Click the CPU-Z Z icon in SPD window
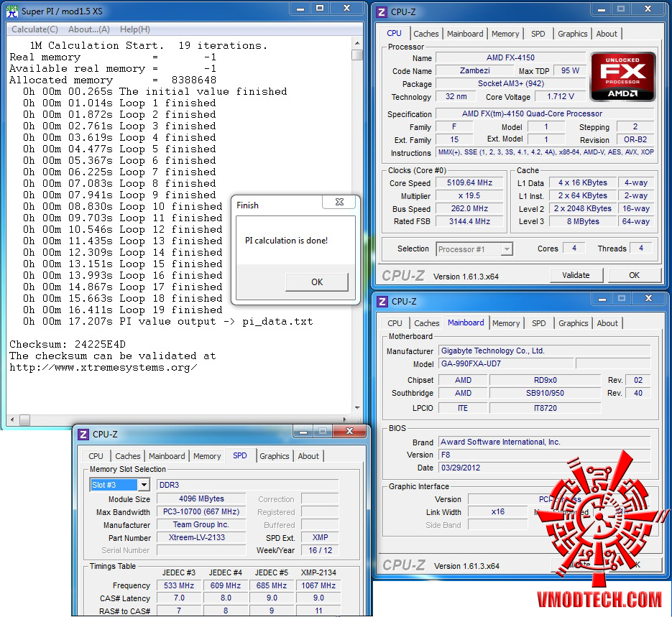 pos(83,435)
